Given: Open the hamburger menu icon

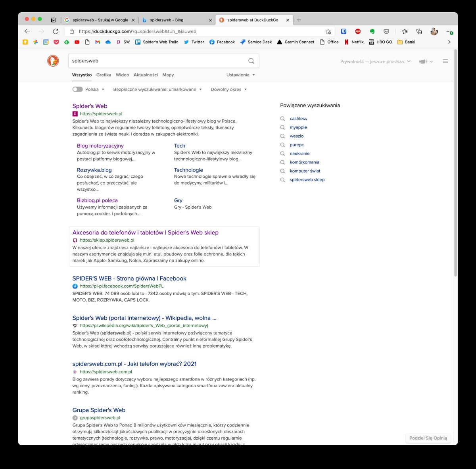Looking at the screenshot, I should click(x=445, y=61).
